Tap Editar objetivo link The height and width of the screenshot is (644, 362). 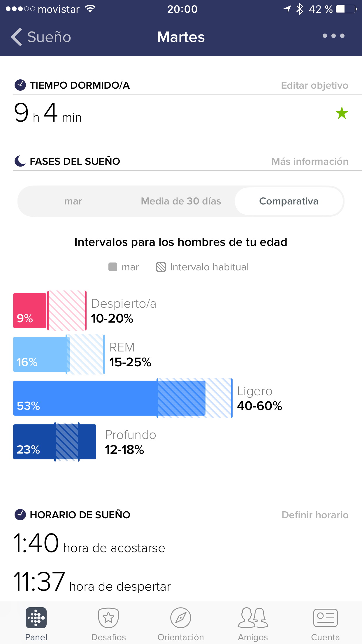(314, 85)
